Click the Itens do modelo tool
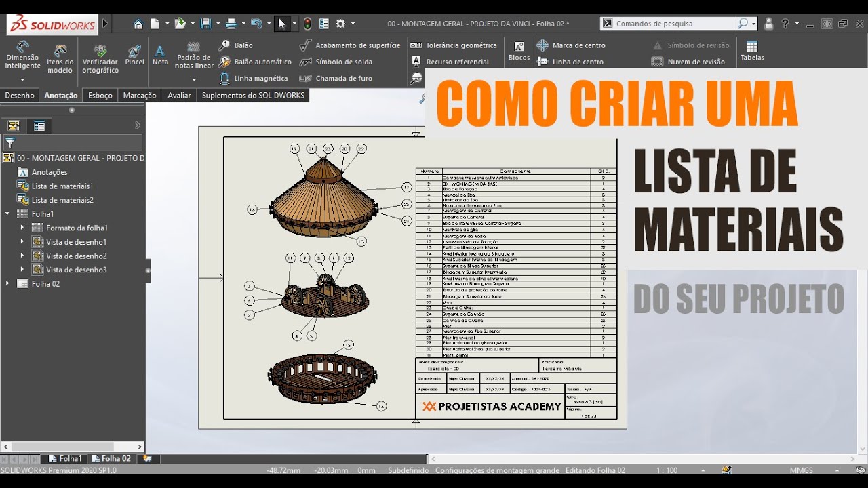The width and height of the screenshot is (868, 488). tap(60, 59)
